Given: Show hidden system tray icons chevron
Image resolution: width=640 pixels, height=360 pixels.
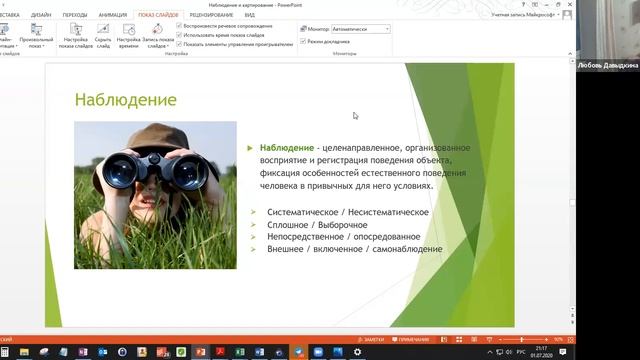Looking at the screenshot, I should [x=490, y=352].
